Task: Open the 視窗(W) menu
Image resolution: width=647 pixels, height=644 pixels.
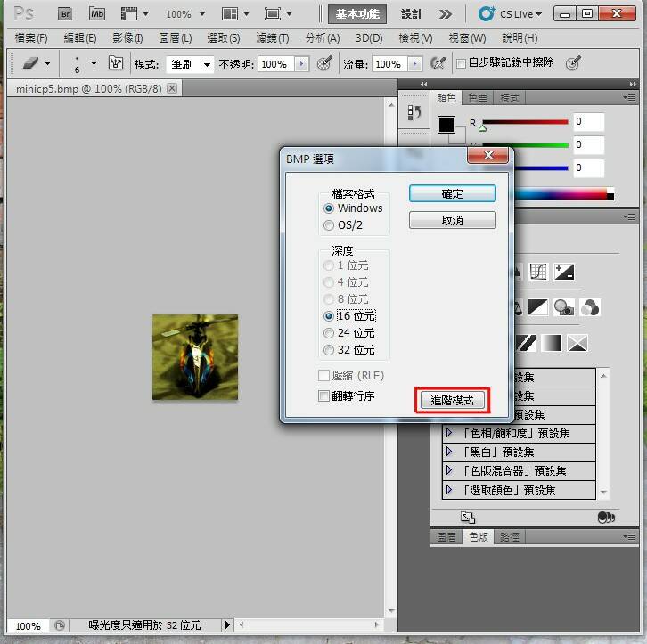Action: click(x=467, y=38)
